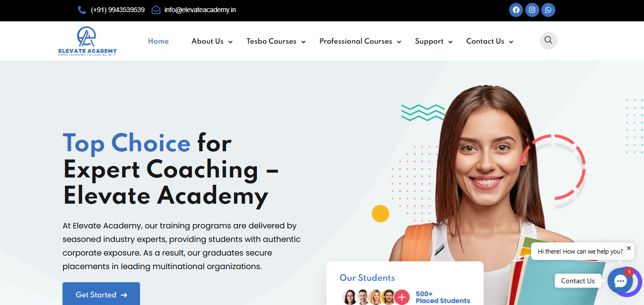Open the WhatsApp social icon
This screenshot has height=305, width=644.
click(x=548, y=10)
